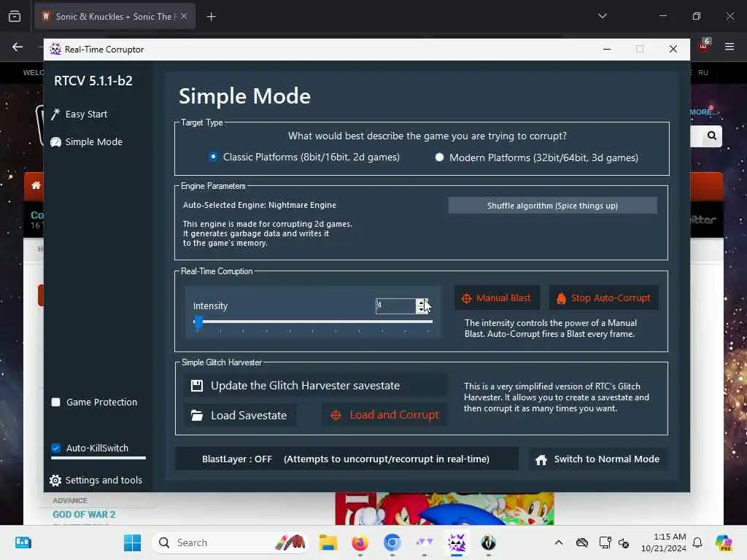Toggle BlastLayer OFF button
Viewport: 747px width, 560px height.
347,459
